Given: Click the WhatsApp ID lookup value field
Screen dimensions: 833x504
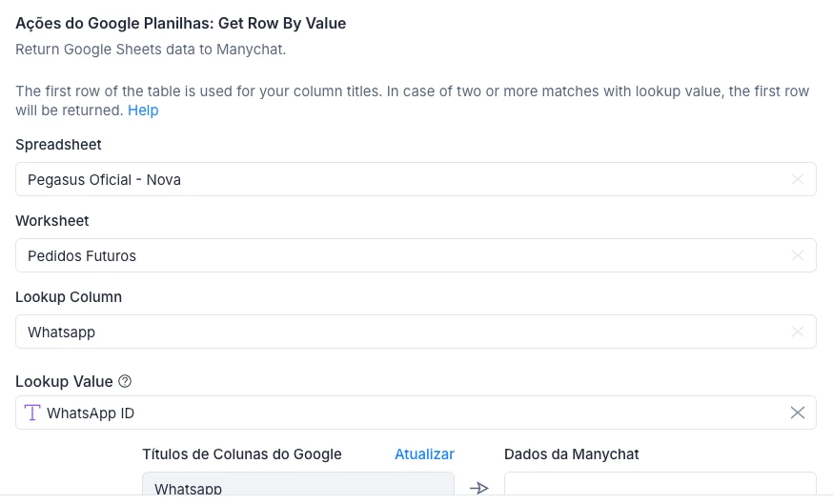Looking at the screenshot, I should (400, 413).
